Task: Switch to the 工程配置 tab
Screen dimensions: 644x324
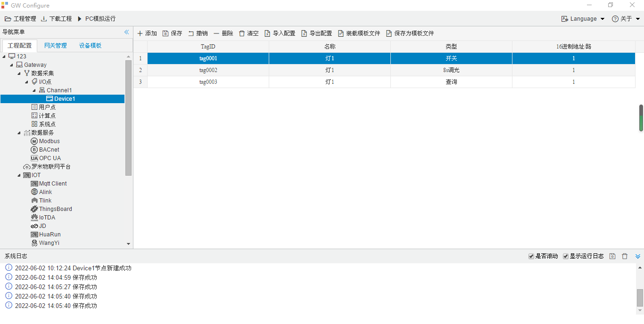Action: (x=20, y=46)
